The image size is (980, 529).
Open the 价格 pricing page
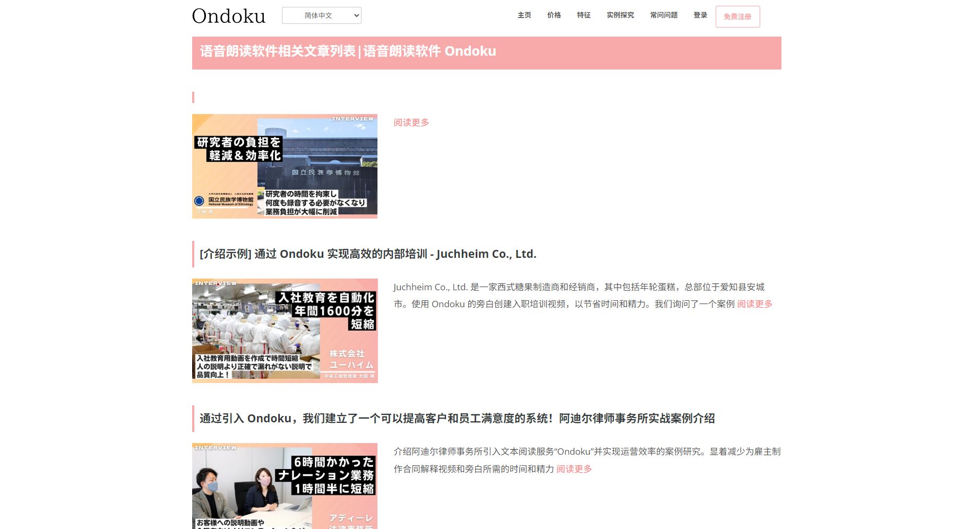pyautogui.click(x=554, y=15)
